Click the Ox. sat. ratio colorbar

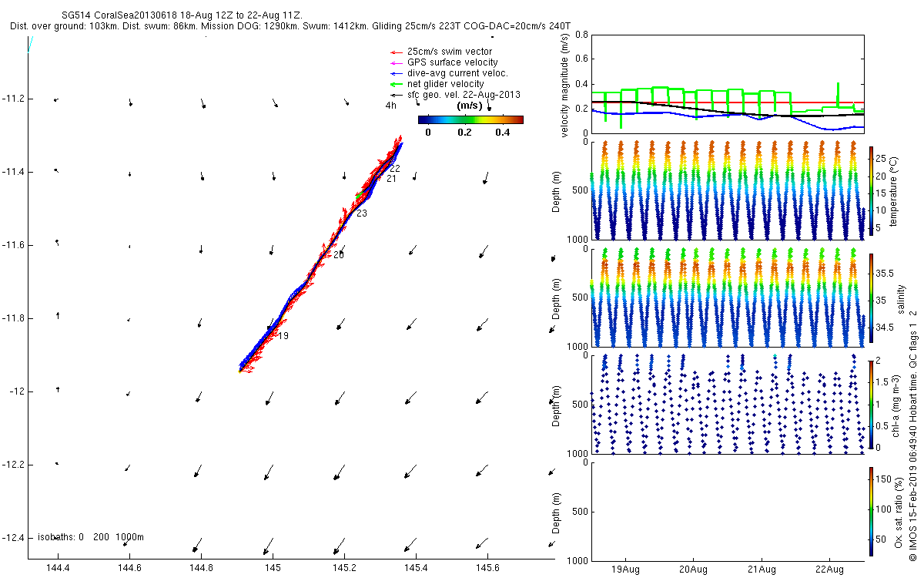tap(871, 511)
